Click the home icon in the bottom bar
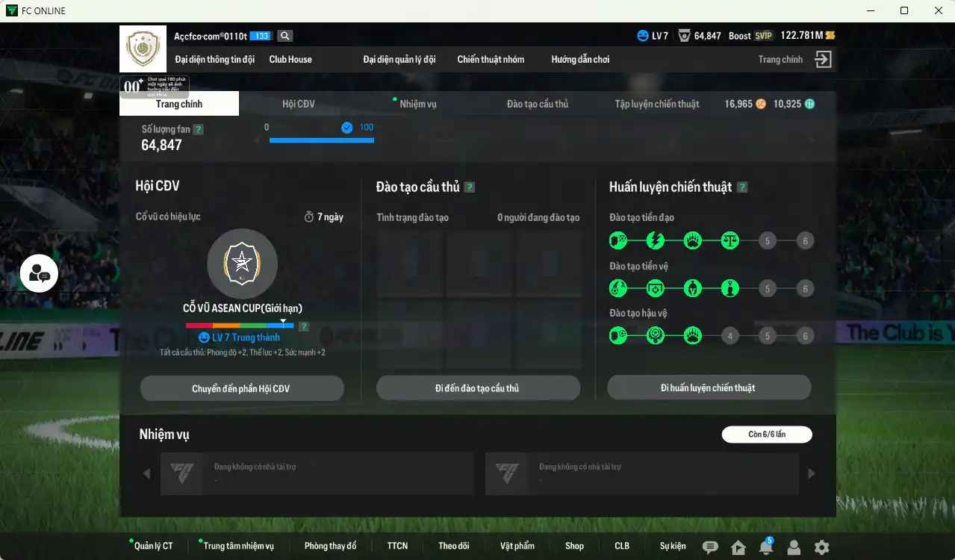 click(x=738, y=547)
